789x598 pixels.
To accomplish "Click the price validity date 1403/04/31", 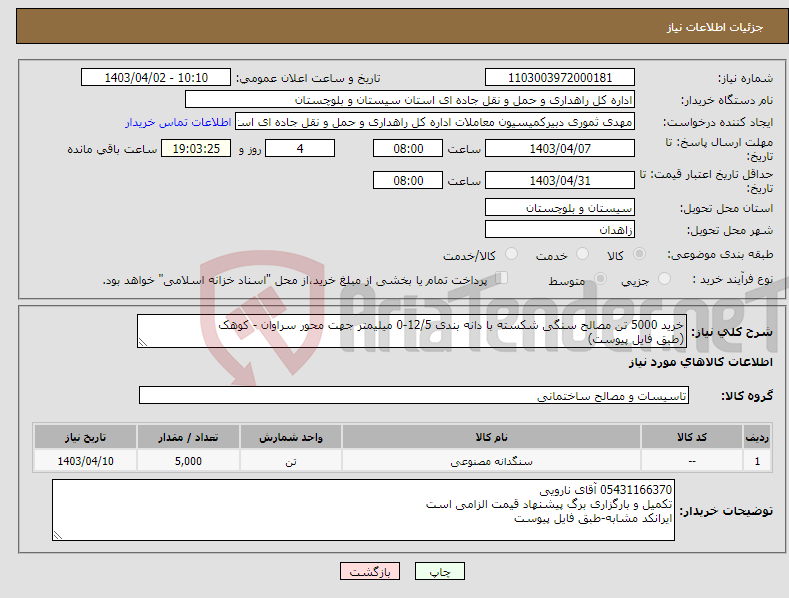I will (560, 180).
